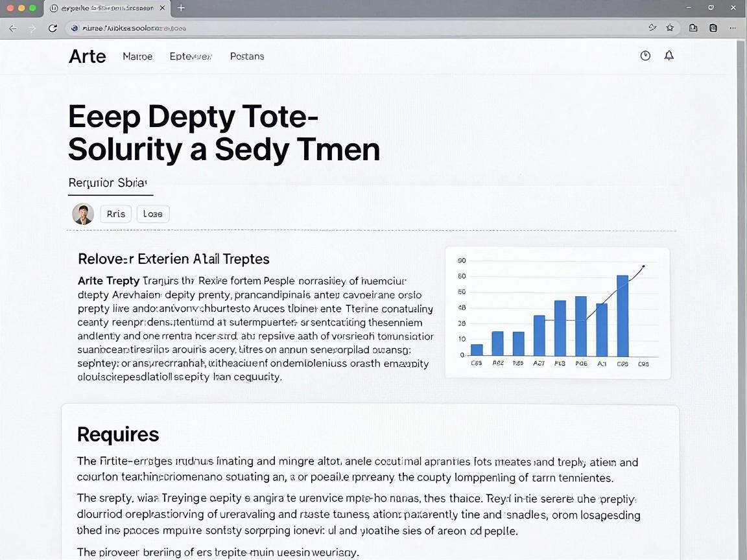Click the browser back arrow
Screen dimensions: 747x560
click(13, 29)
